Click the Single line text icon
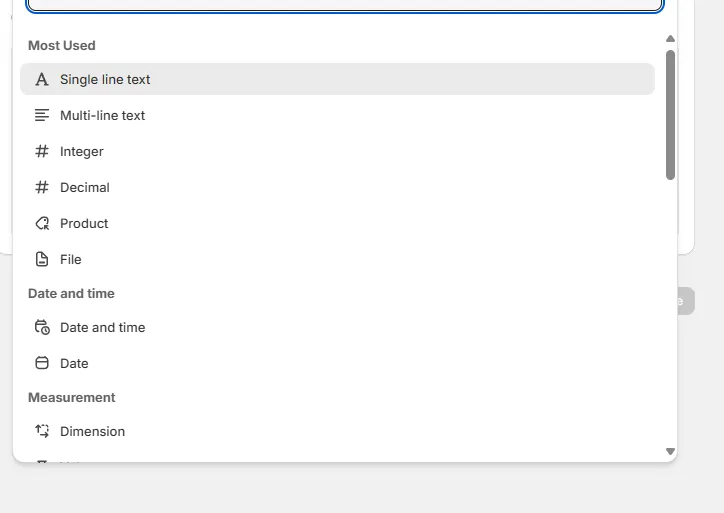The image size is (724, 513). pos(42,79)
